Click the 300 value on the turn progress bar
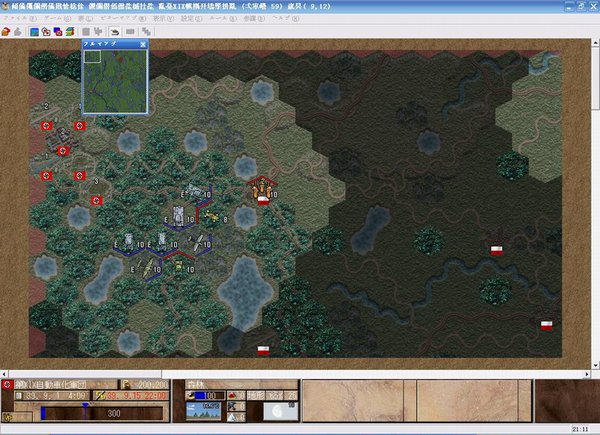 pyautogui.click(x=114, y=414)
